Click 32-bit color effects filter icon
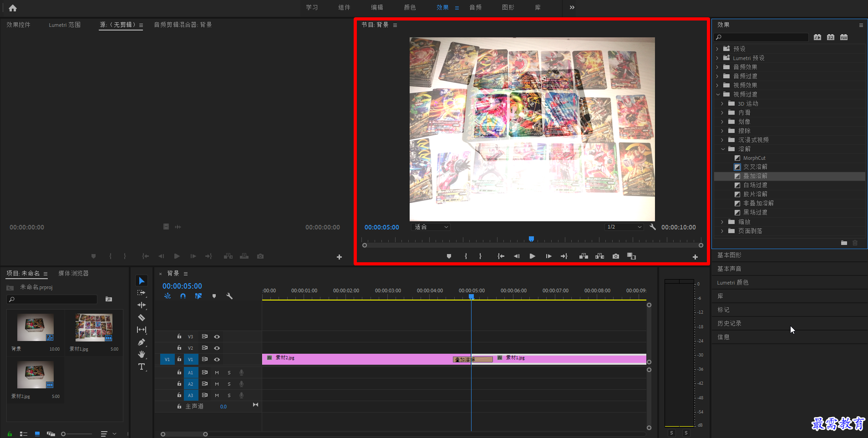868x438 pixels. pyautogui.click(x=831, y=37)
